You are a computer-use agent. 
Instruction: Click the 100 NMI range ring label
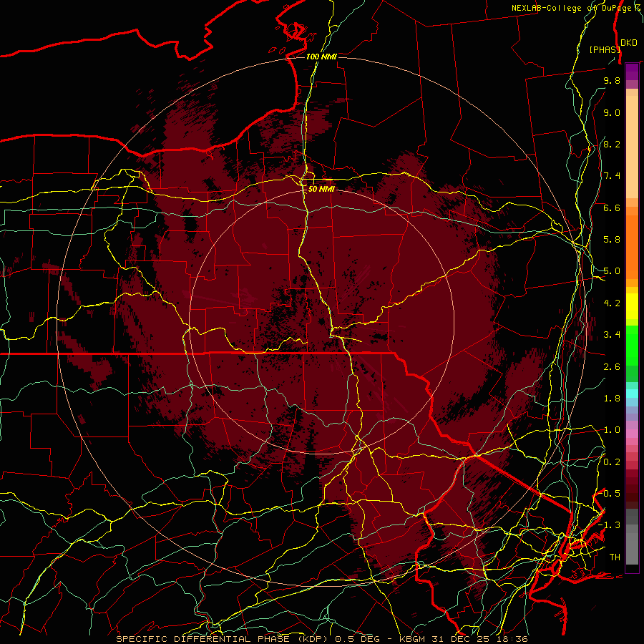tap(321, 57)
